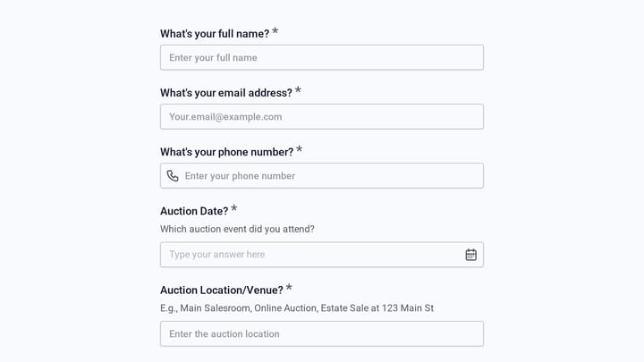Click the "Auction Location/Venue?" label
The width and height of the screenshot is (644, 362).
click(x=222, y=290)
